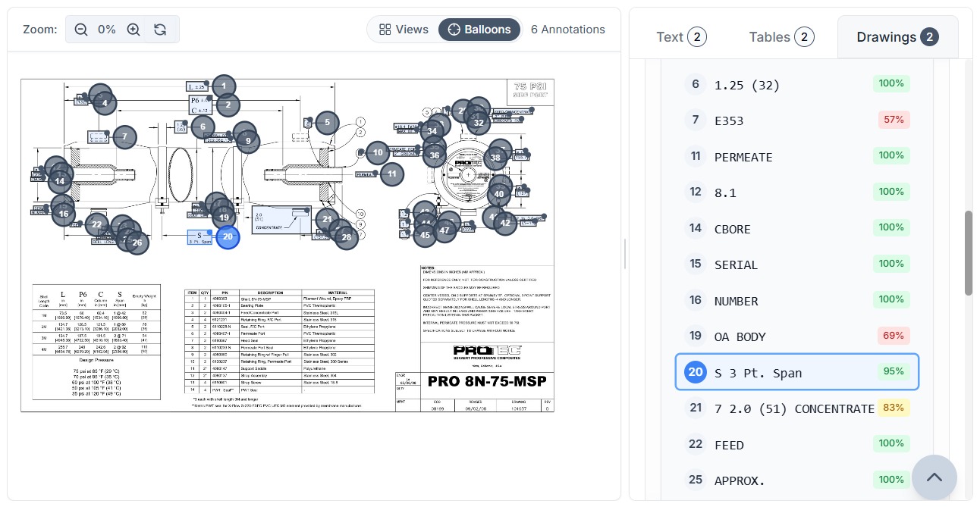Select annotation 21 CONCENTRATE row
Screen dimensions: 980x507
[796, 408]
